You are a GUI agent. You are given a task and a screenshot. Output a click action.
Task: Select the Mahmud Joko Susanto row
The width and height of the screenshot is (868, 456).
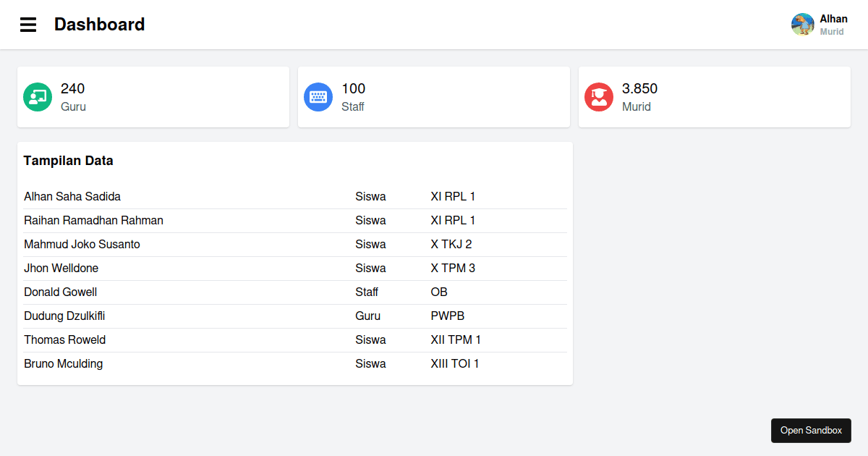click(x=295, y=245)
